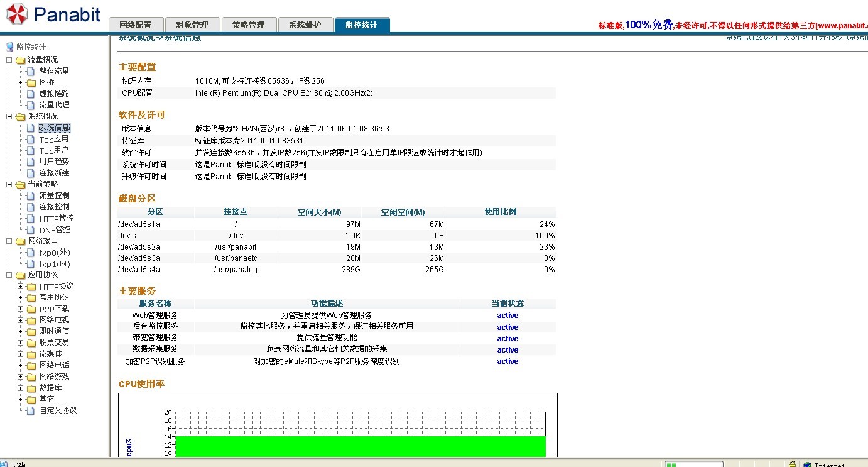
Task: Click the folder icon beside 即时通信
Action: tap(31, 331)
